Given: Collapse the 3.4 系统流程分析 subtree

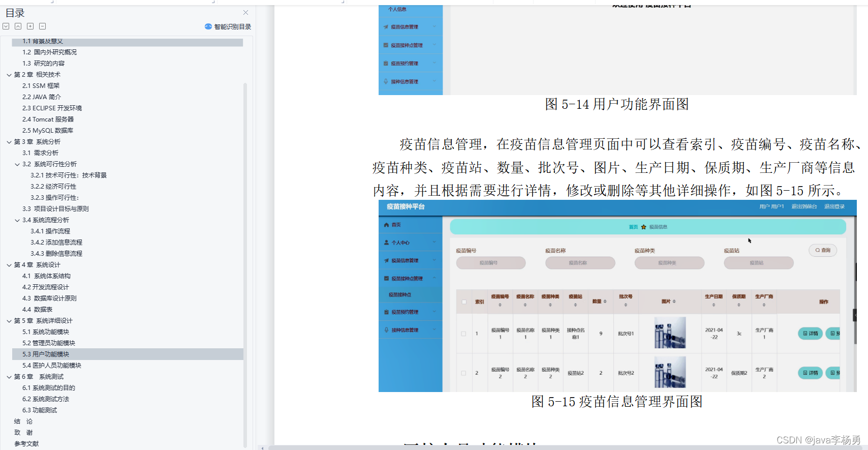Looking at the screenshot, I should coord(17,220).
